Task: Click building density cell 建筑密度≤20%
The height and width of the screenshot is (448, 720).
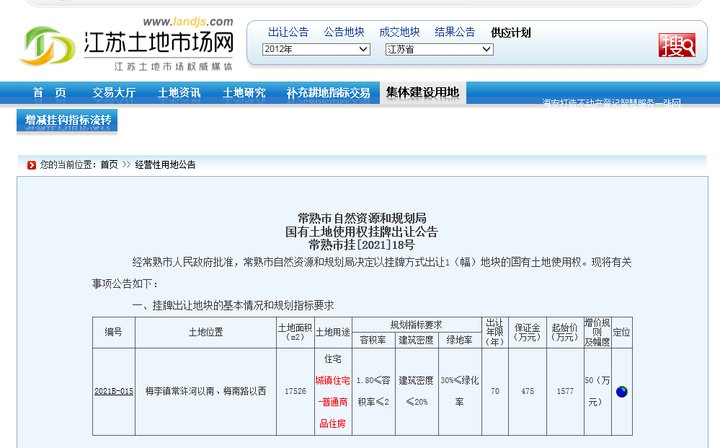Action: pyautogui.click(x=416, y=391)
